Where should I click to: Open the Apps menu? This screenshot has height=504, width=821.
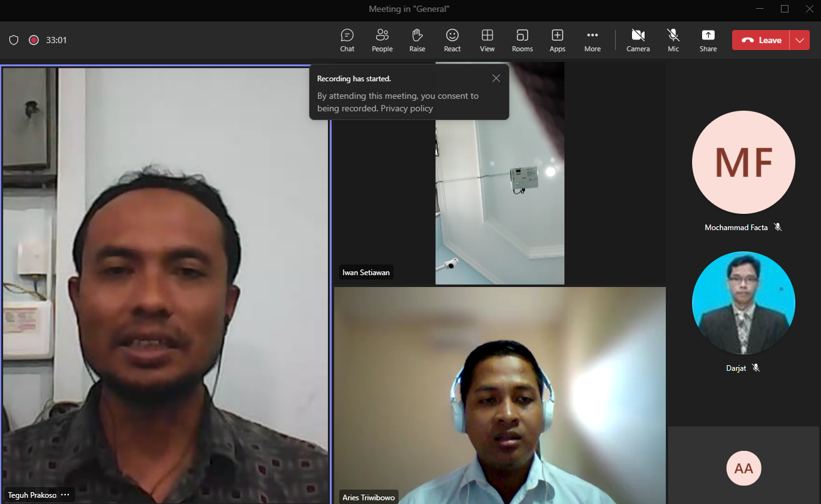557,40
